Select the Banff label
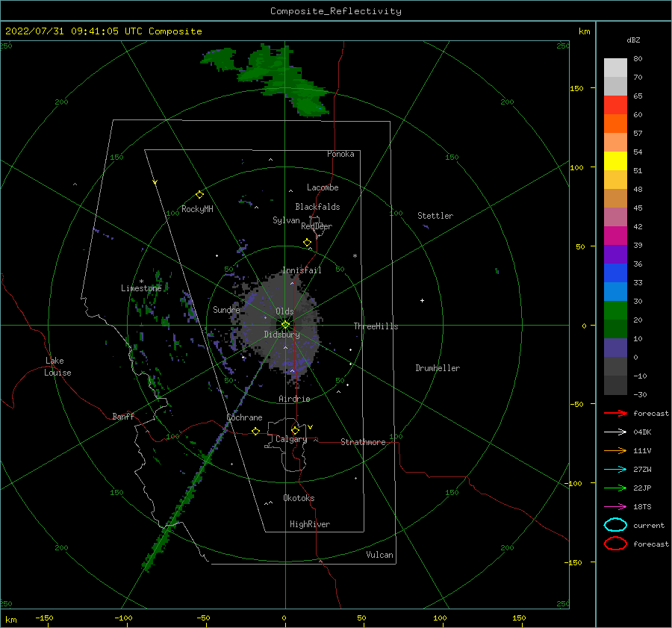Viewport: 672px width, 628px height. (123, 416)
